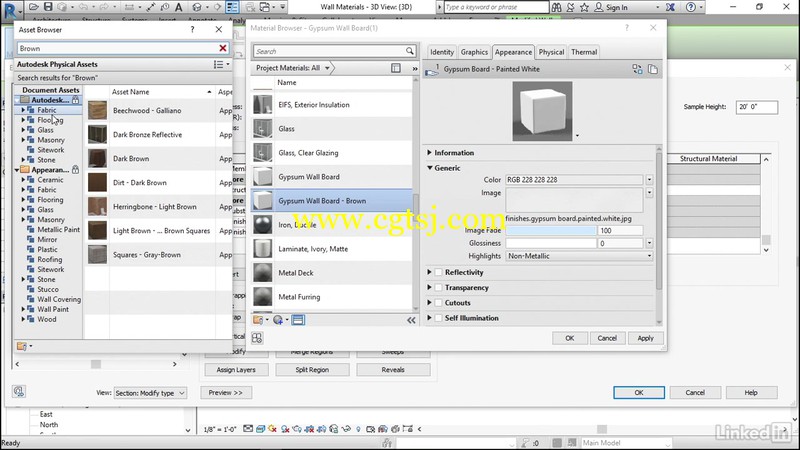Enable the Reflectivity checkbox
Screen dimensions: 800x450
coord(438,272)
